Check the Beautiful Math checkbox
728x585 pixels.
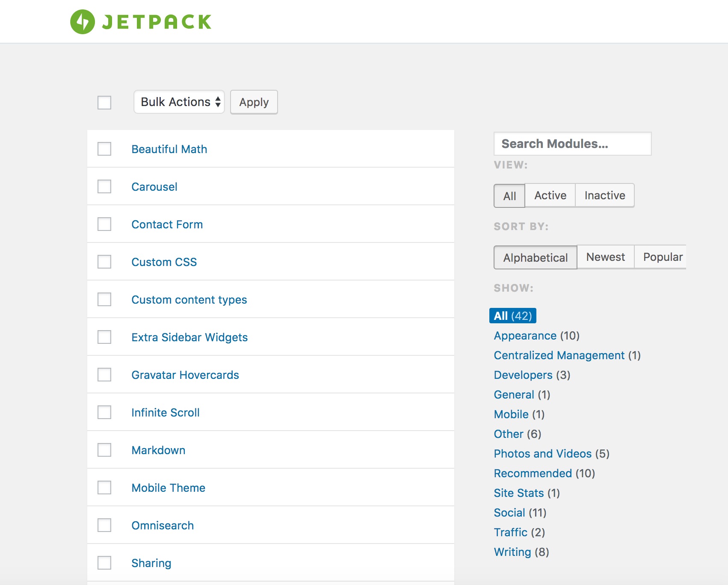click(x=104, y=149)
